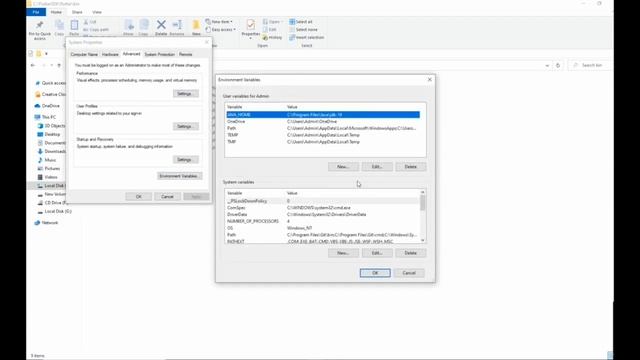This screenshot has height=360, width=640.
Task: Open Quick access in navigation pane
Action: click(x=50, y=83)
